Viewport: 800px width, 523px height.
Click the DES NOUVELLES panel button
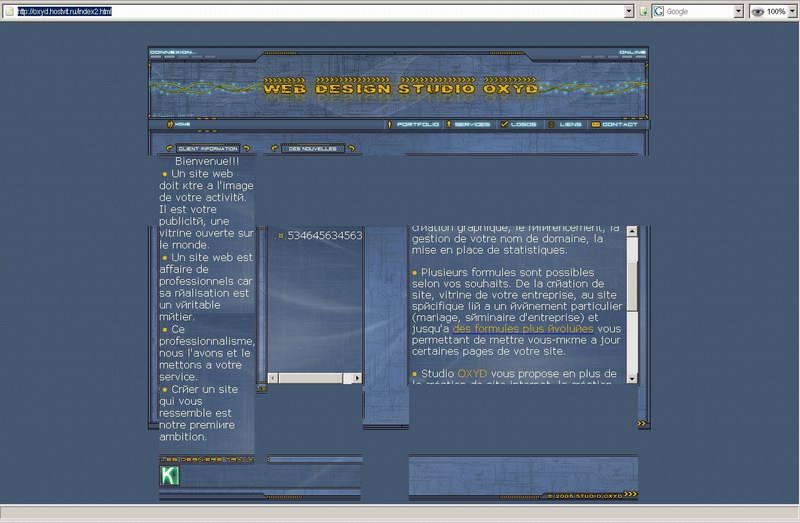click(313, 148)
